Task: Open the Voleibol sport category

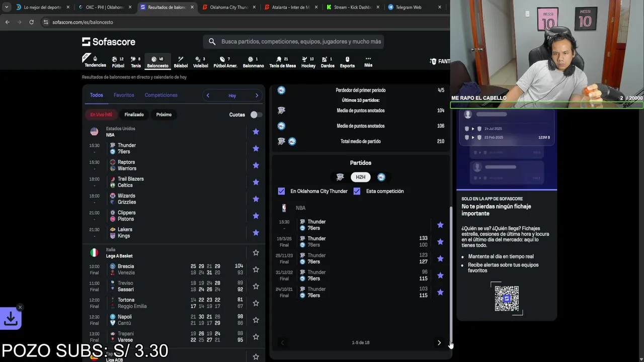Action: coord(200,62)
